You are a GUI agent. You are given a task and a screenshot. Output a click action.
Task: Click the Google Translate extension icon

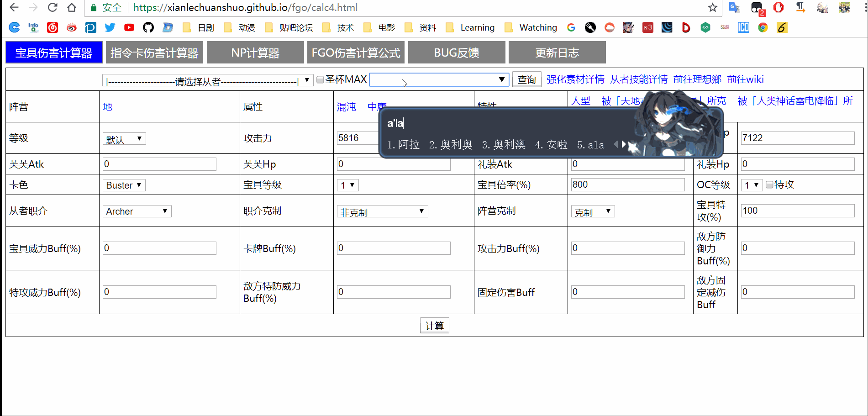[734, 7]
